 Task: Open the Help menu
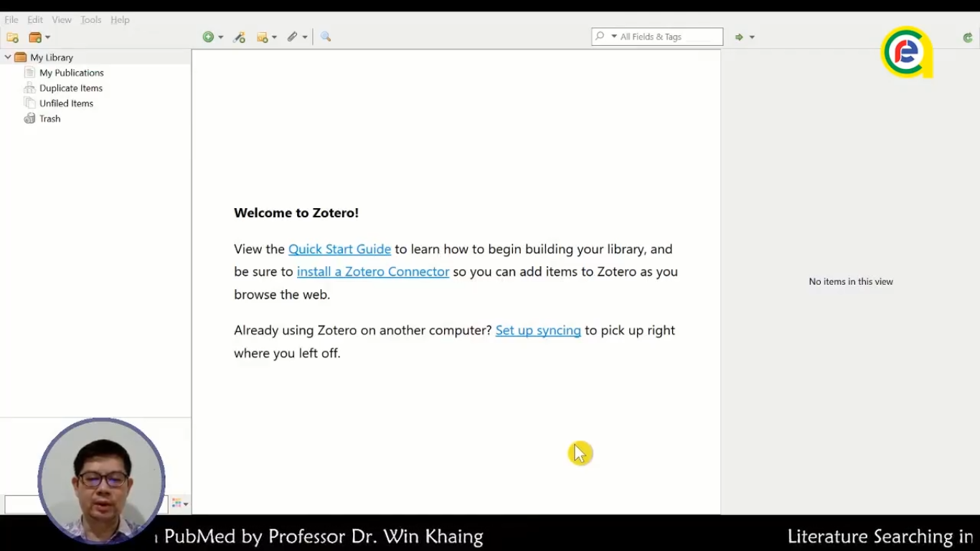(120, 20)
